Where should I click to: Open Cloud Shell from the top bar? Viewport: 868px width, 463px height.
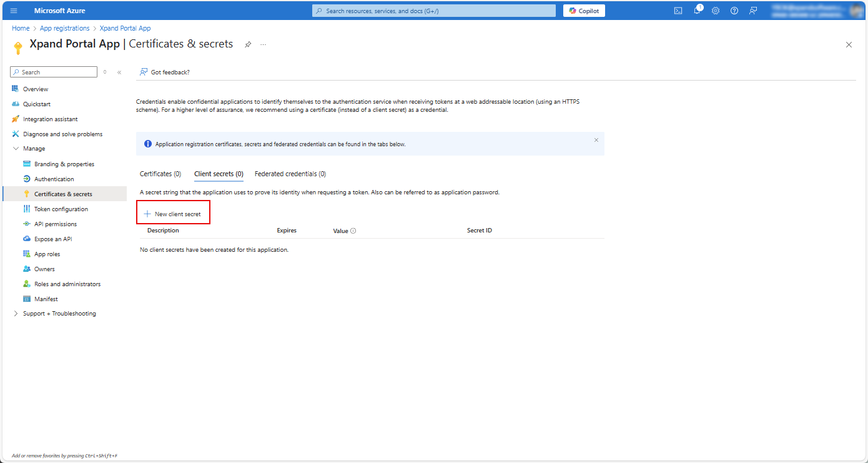pyautogui.click(x=678, y=11)
